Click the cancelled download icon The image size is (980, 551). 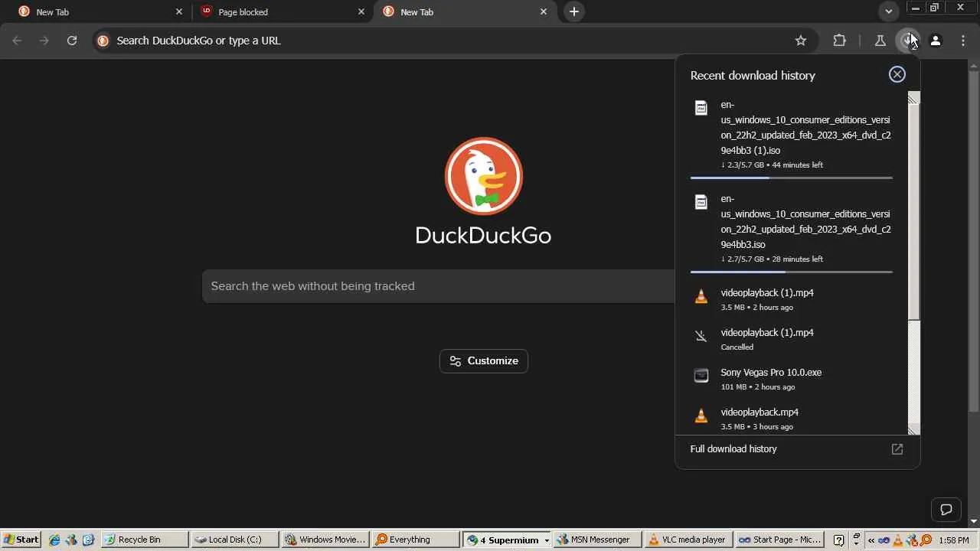701,335
